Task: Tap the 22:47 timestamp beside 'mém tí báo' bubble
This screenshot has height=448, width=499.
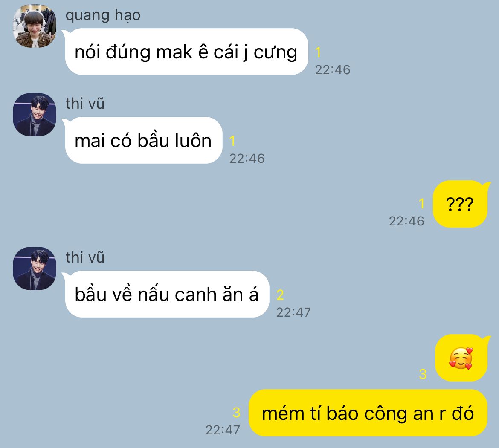Action: coord(223,430)
